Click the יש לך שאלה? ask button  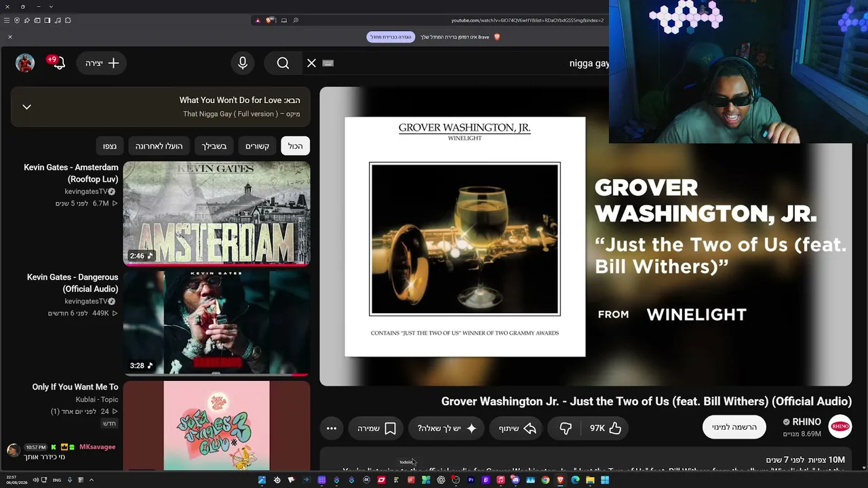(x=448, y=428)
